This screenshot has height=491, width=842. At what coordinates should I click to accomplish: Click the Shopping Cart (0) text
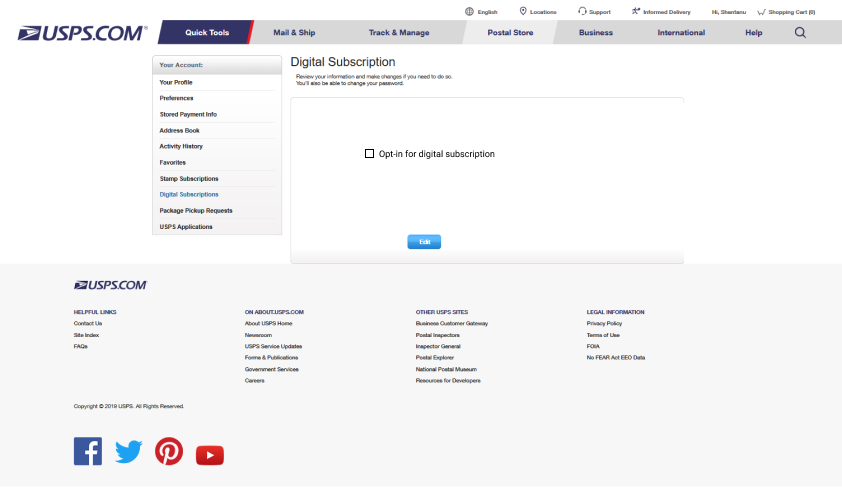point(792,12)
